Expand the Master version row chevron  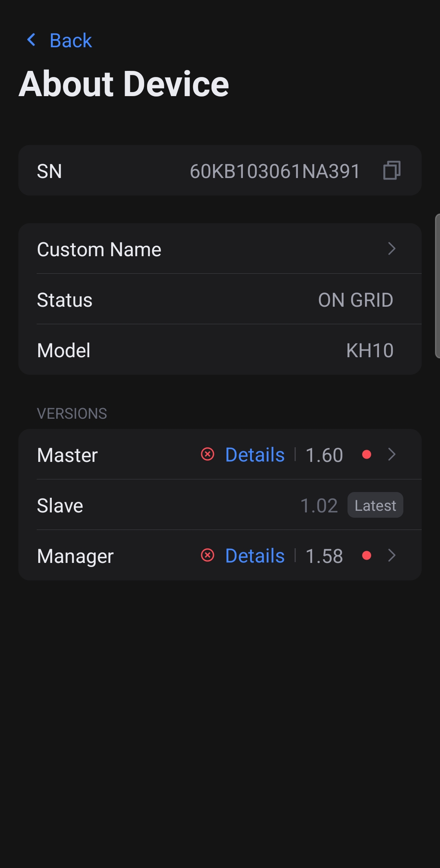point(392,454)
